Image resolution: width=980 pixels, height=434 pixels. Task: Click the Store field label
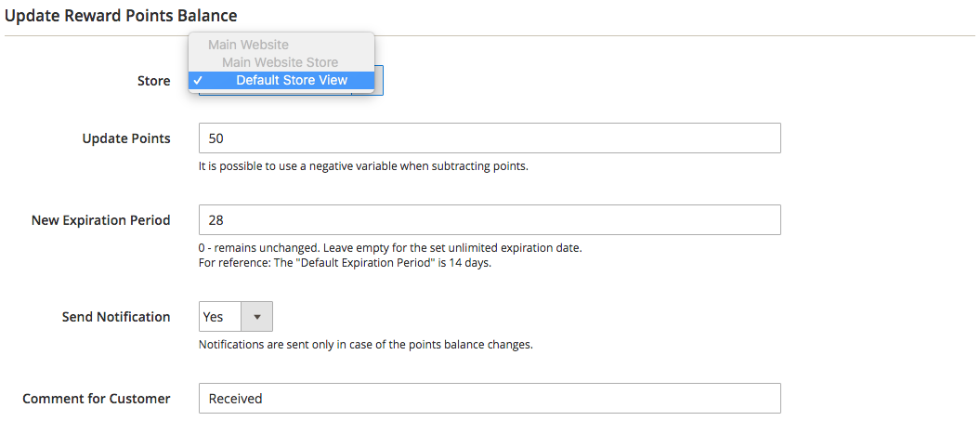154,81
